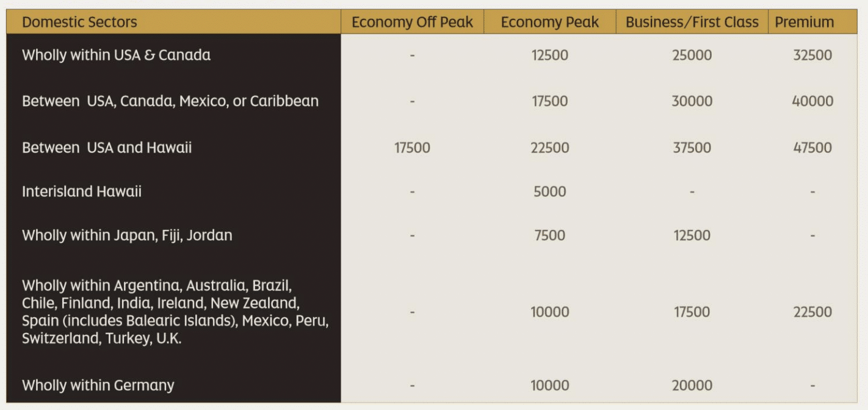This screenshot has width=868, height=410.
Task: Click the Between USA, Canada, Mexico, or Caribbean label
Action: click(x=170, y=101)
